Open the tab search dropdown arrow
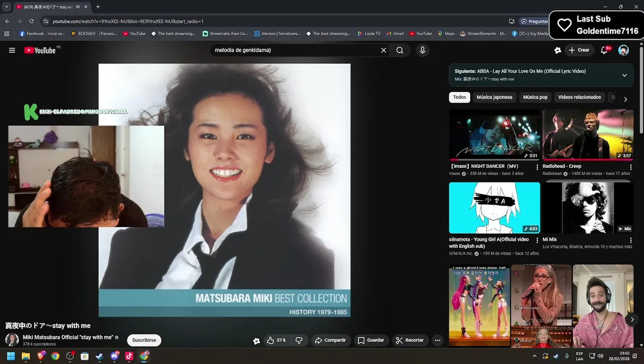 click(x=7, y=7)
